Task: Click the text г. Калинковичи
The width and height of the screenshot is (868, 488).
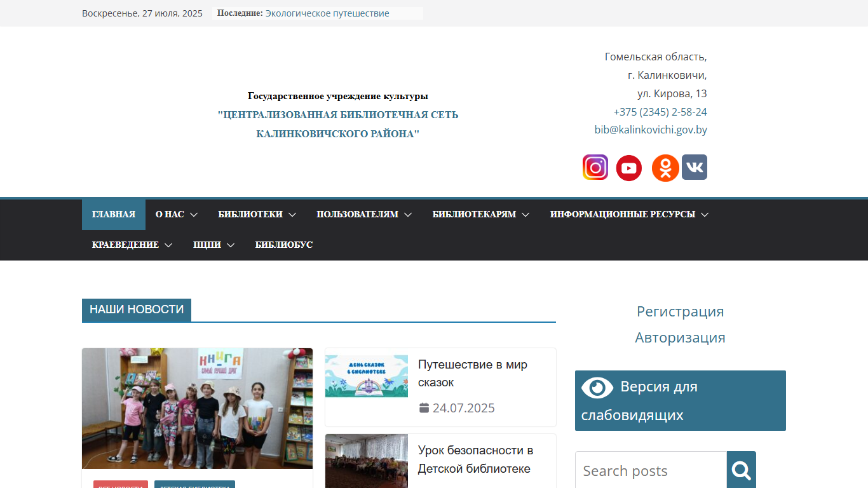Action: coord(667,75)
